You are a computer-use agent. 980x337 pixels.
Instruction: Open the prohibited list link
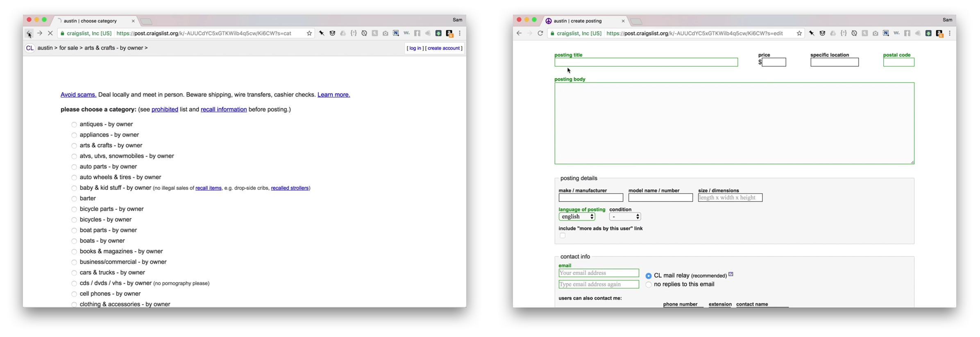coord(165,109)
